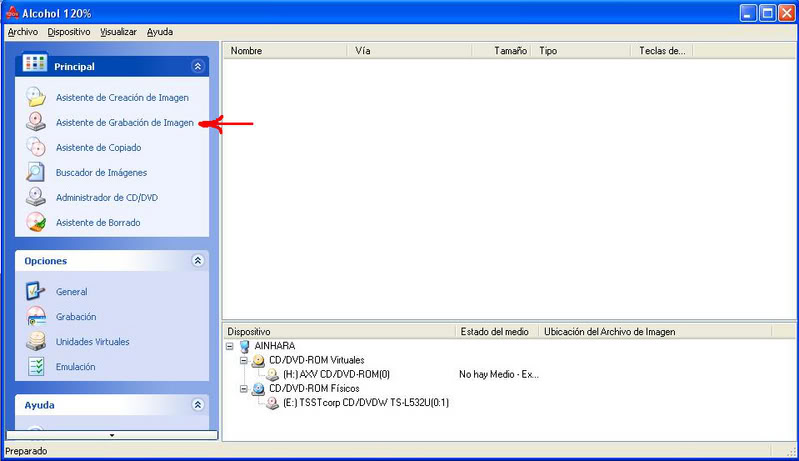Click the 'No hay Medio - Ex...' status cell
Viewport: 799px width, 461px height.
coord(498,374)
